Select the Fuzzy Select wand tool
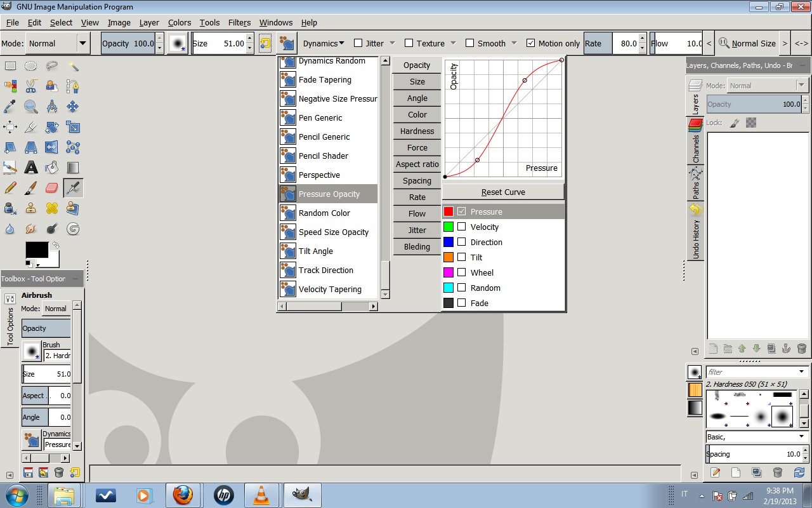Screen dimensions: 812x508 click(x=73, y=66)
